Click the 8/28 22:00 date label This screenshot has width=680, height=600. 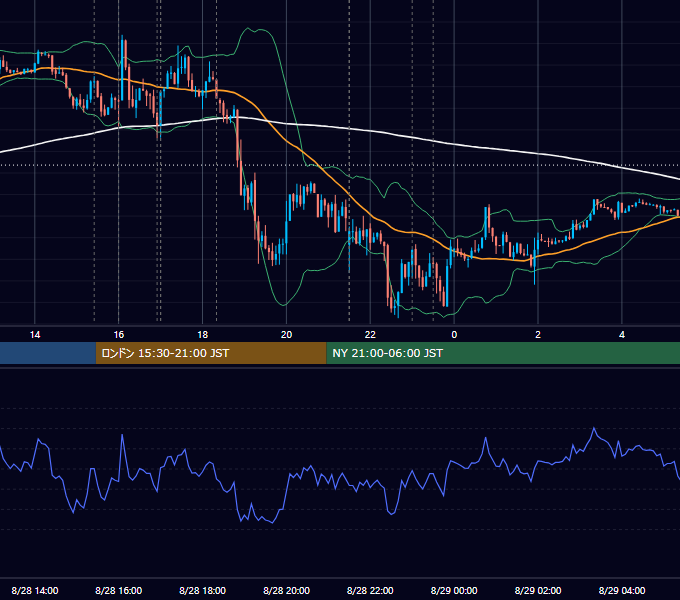370,590
